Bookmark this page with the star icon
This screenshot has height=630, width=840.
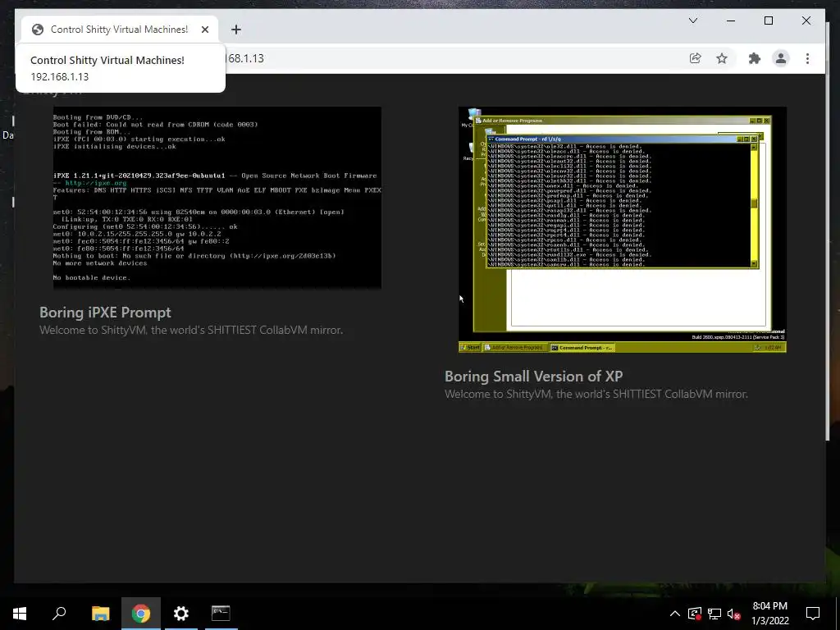click(x=722, y=58)
